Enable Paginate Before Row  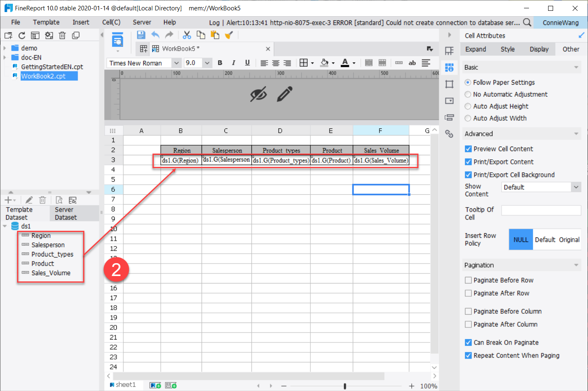pyautogui.click(x=468, y=280)
